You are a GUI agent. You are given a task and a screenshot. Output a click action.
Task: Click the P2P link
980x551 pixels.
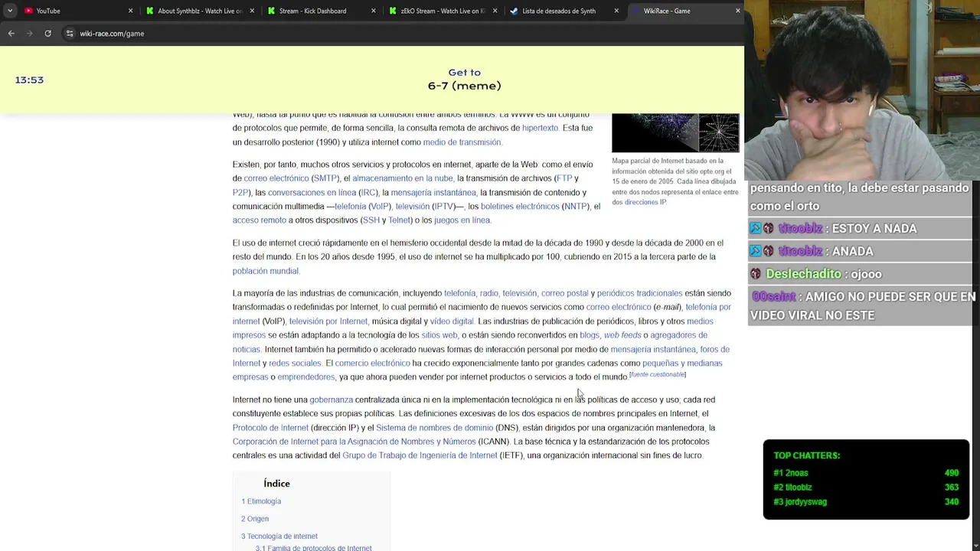point(240,193)
